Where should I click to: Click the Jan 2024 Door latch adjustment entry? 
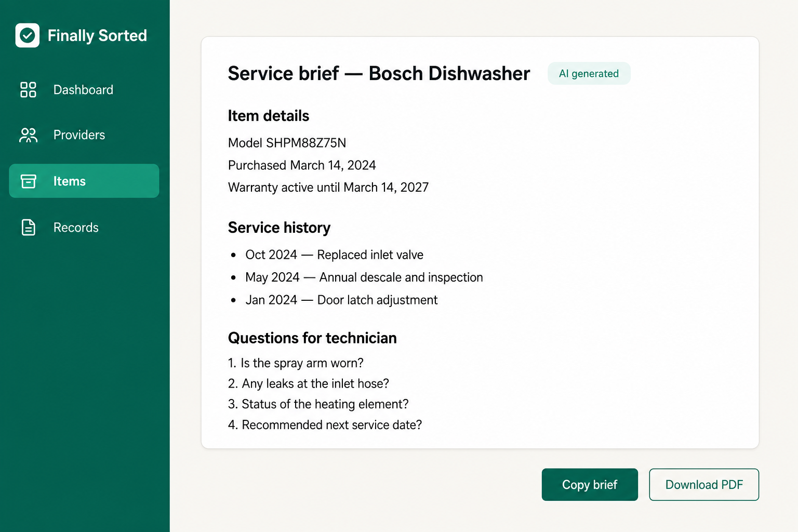(341, 300)
